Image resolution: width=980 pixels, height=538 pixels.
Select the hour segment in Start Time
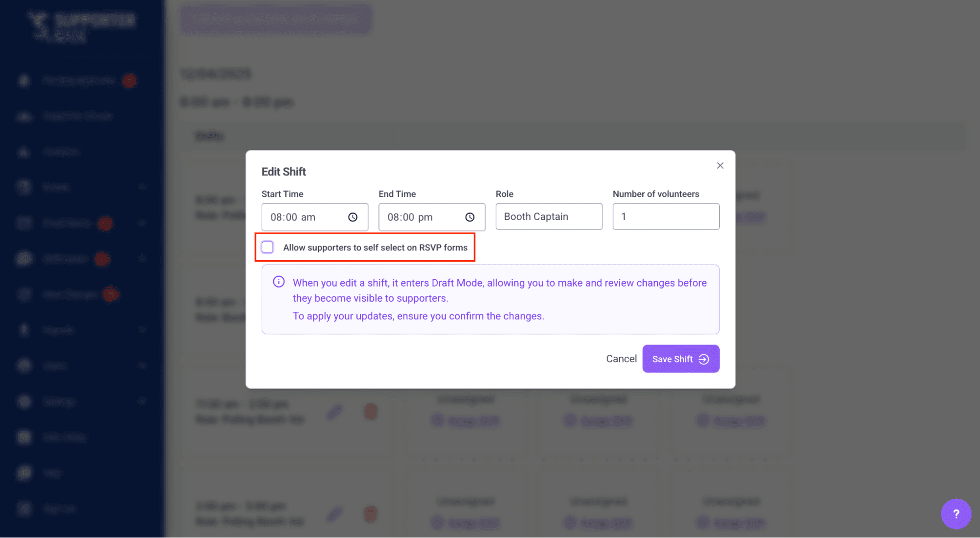point(276,217)
